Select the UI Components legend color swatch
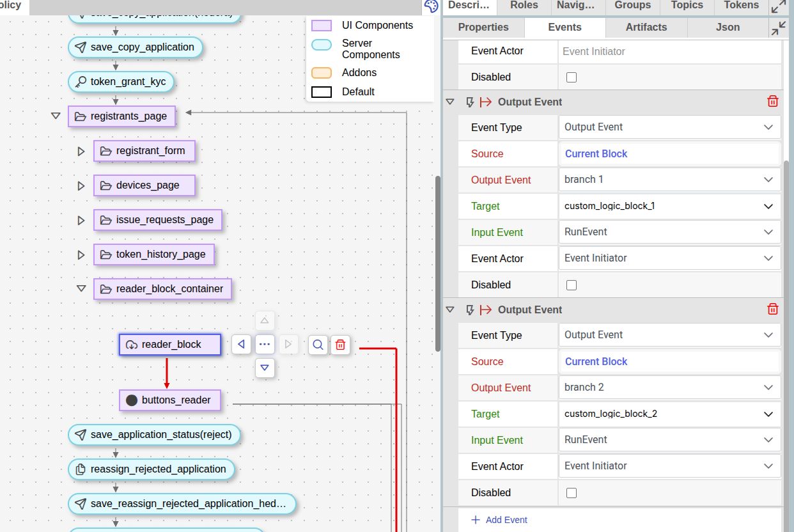 321,26
